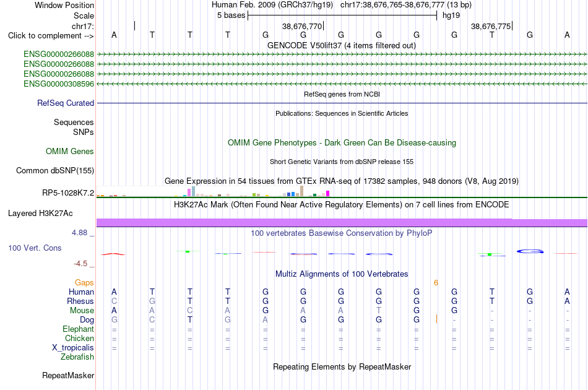Click the A base in the Dog alignment row
Screen dimensions: 588x390
[x=265, y=320]
